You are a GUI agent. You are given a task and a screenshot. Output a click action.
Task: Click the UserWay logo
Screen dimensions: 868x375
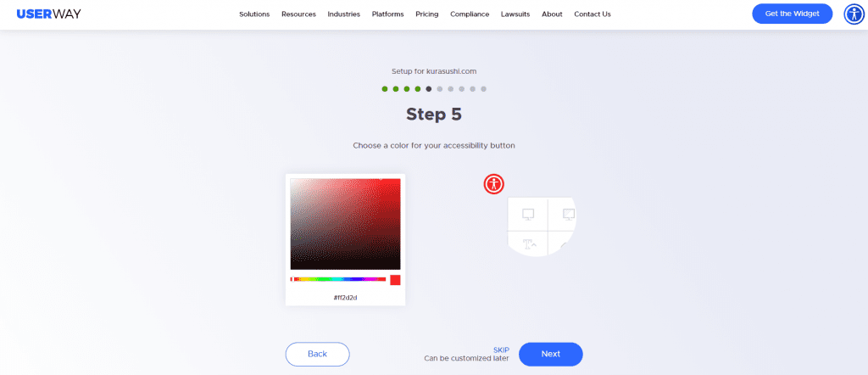pyautogui.click(x=48, y=14)
